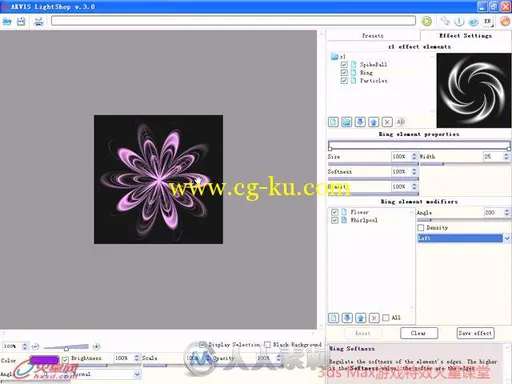512x384 pixels.
Task: Toggle the Particles element checkbox
Action: 344,80
